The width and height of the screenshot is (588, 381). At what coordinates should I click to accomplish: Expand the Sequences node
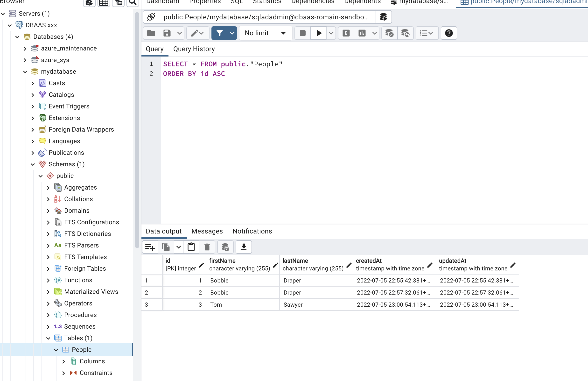point(48,326)
